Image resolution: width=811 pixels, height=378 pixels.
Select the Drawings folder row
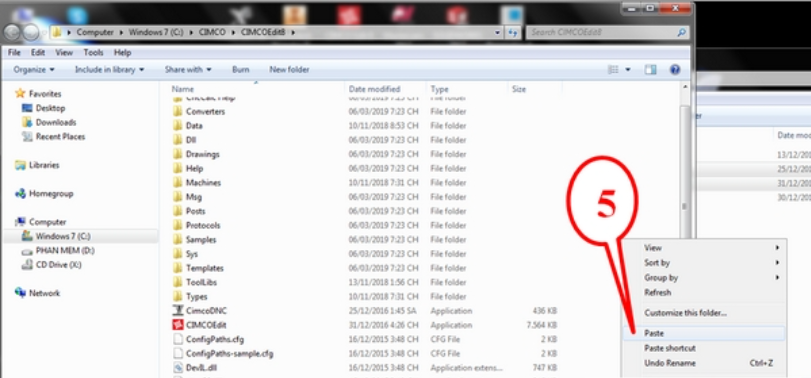click(x=365, y=155)
